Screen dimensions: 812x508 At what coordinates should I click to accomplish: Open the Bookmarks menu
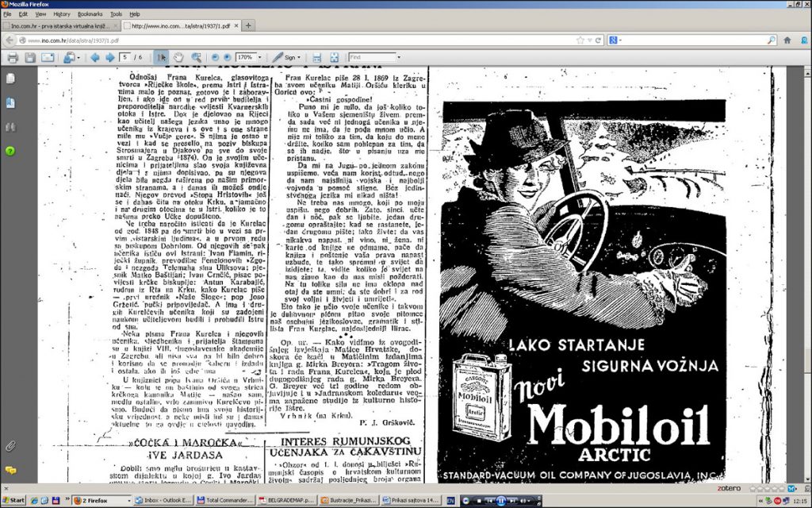tap(90, 13)
